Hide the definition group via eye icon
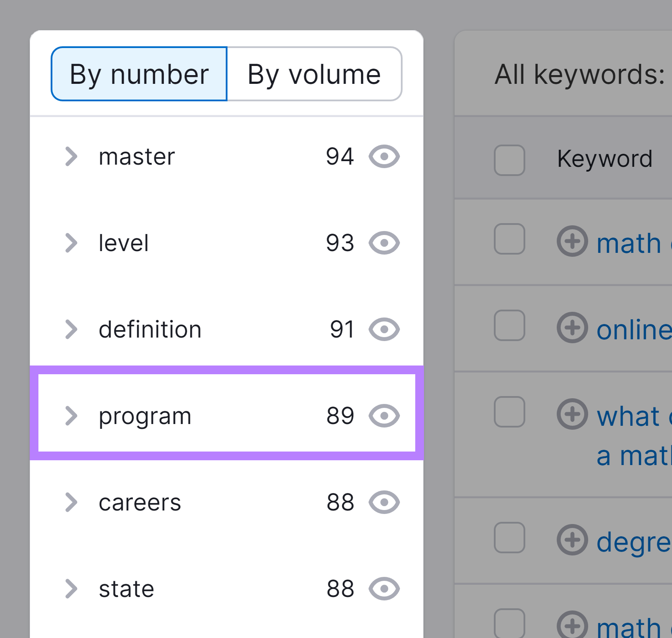Viewport: 672px width, 638px height. coord(384,329)
